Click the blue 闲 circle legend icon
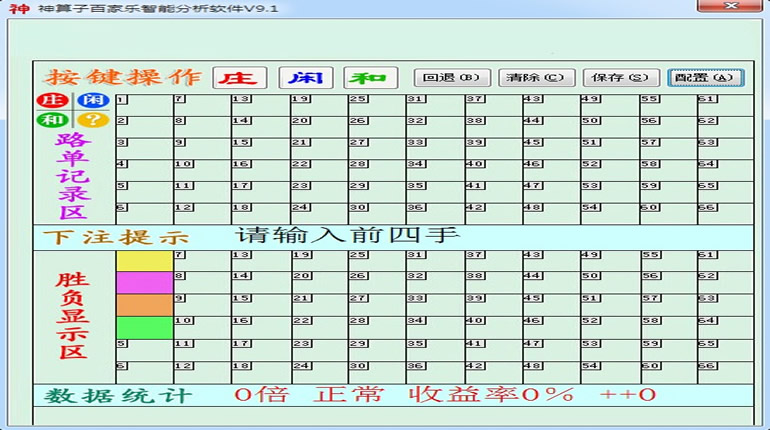The image size is (770, 430). (x=93, y=101)
